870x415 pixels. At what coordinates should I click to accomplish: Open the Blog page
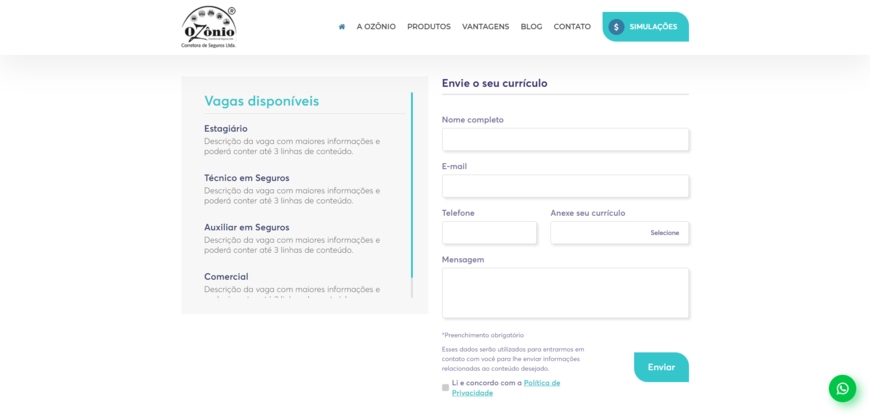pyautogui.click(x=531, y=27)
